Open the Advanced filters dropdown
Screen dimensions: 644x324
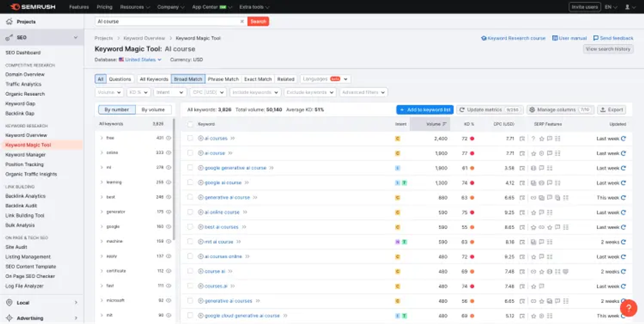(363, 92)
